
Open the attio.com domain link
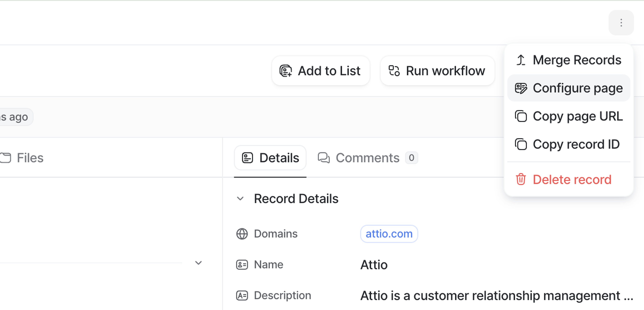(x=389, y=234)
